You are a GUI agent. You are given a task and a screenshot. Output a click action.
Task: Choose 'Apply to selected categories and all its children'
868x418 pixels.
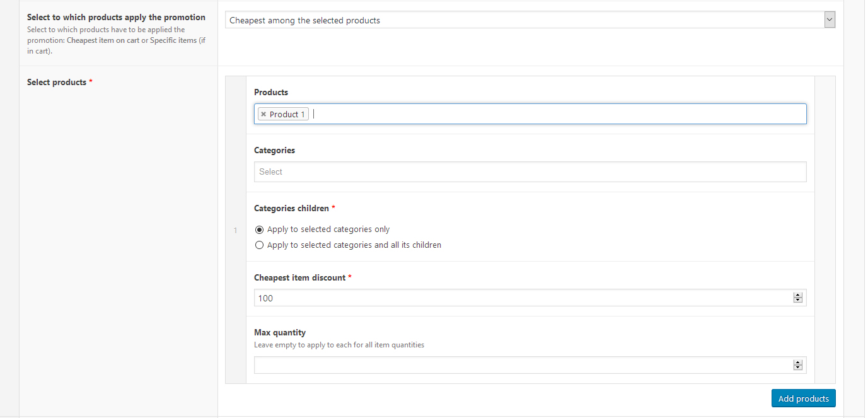coord(259,245)
